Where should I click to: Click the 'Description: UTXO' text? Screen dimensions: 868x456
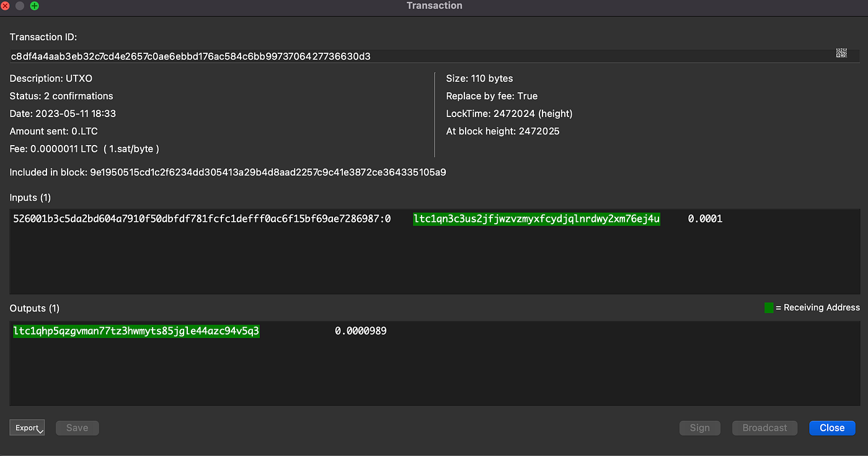tap(51, 79)
